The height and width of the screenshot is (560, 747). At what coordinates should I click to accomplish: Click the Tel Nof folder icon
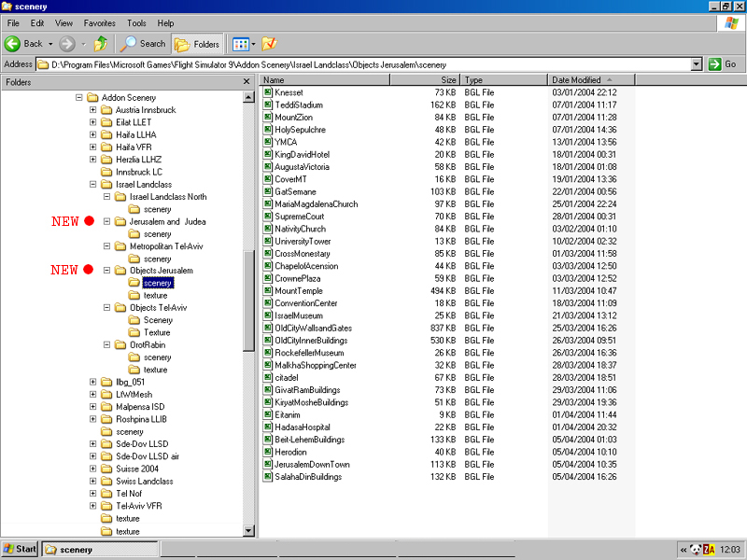point(106,494)
